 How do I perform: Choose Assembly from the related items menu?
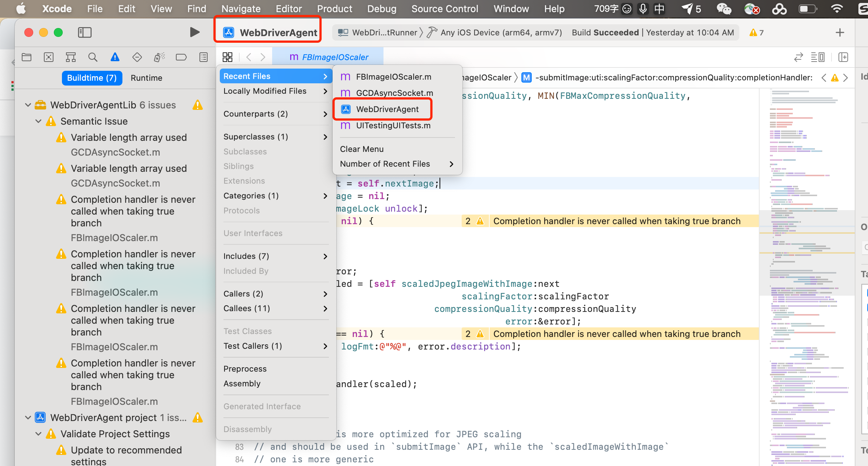coord(276,384)
